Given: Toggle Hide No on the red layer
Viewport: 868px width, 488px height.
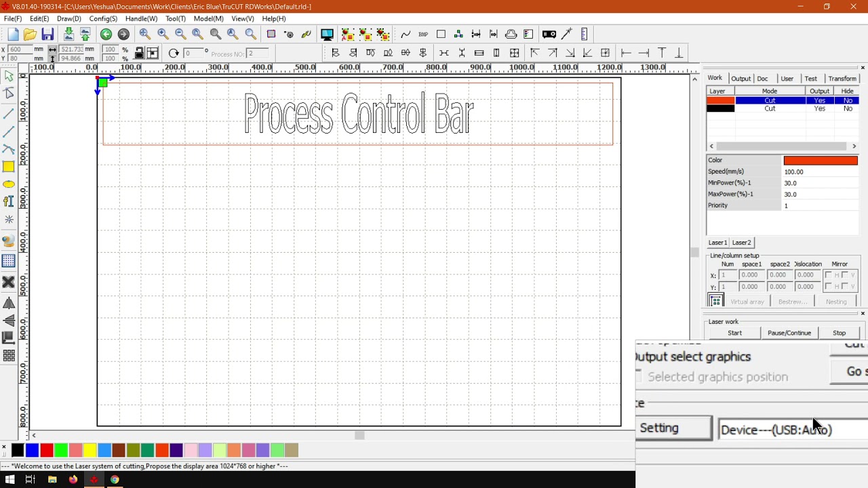Looking at the screenshot, I should 848,100.
